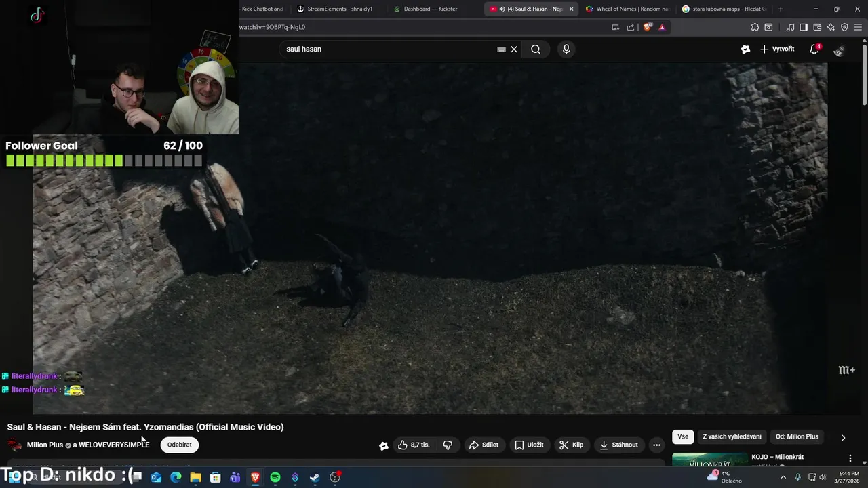868x488 pixels.
Task: Download the video with the Stáhnout button
Action: pos(618,445)
